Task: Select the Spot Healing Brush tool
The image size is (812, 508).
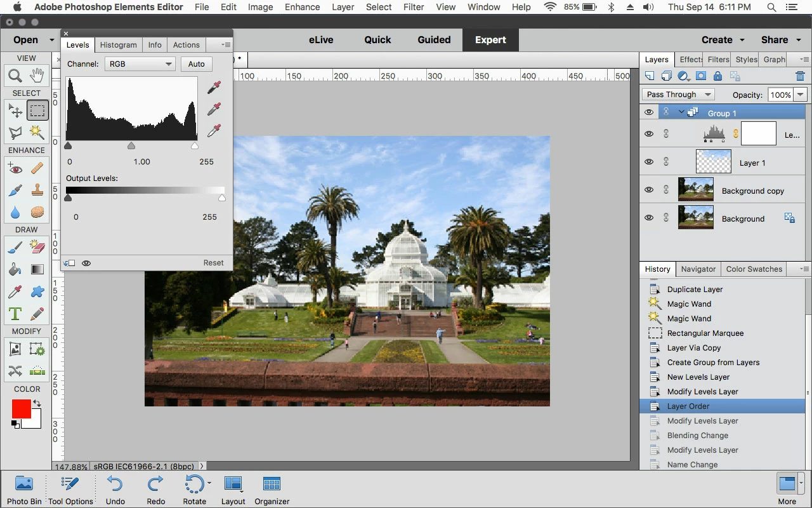Action: point(37,168)
